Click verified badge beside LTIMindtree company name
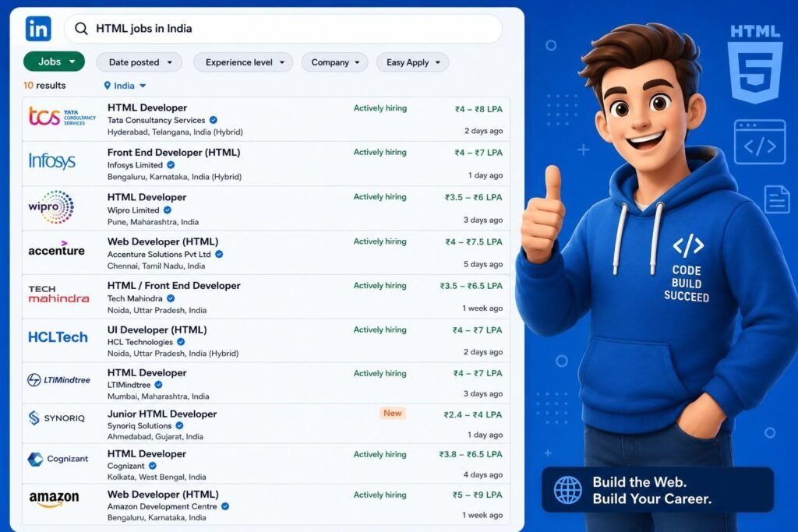The height and width of the screenshot is (532, 798). (159, 385)
